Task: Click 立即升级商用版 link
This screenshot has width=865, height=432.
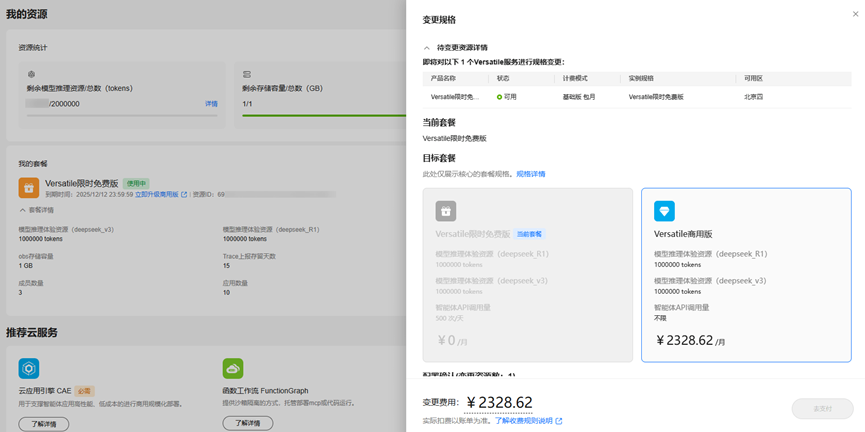Action: coord(157,194)
